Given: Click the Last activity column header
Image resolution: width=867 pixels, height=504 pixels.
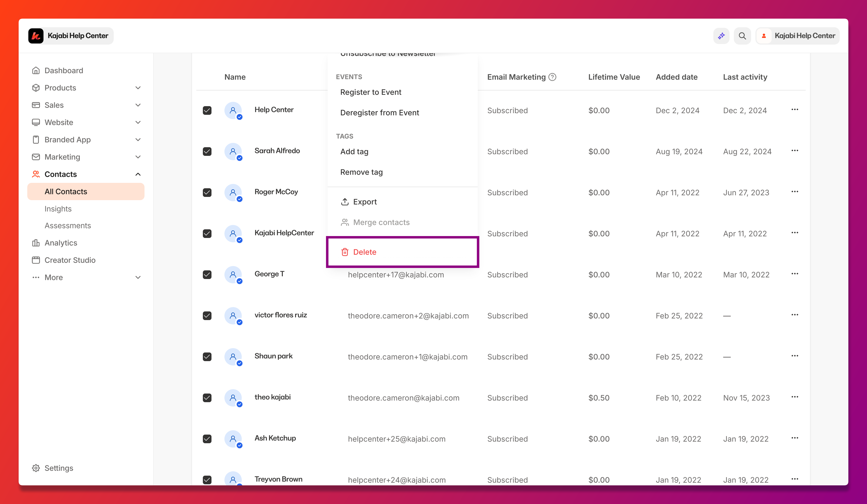Looking at the screenshot, I should click(x=745, y=77).
